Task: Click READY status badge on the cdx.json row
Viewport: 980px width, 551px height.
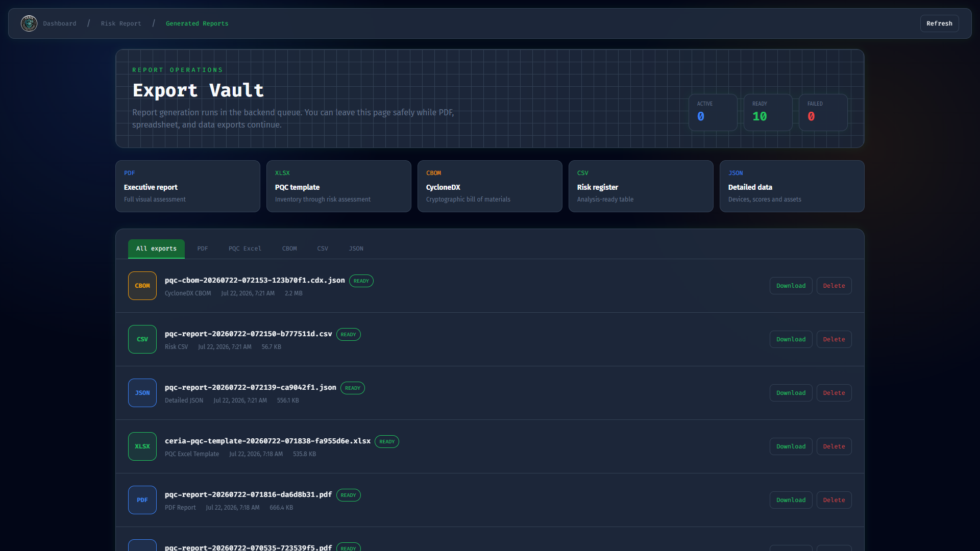Action: point(361,281)
